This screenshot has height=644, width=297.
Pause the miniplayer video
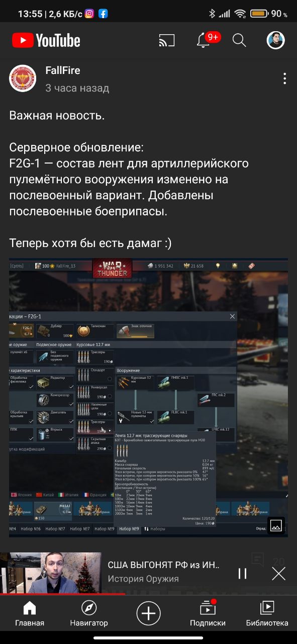pyautogui.click(x=243, y=574)
